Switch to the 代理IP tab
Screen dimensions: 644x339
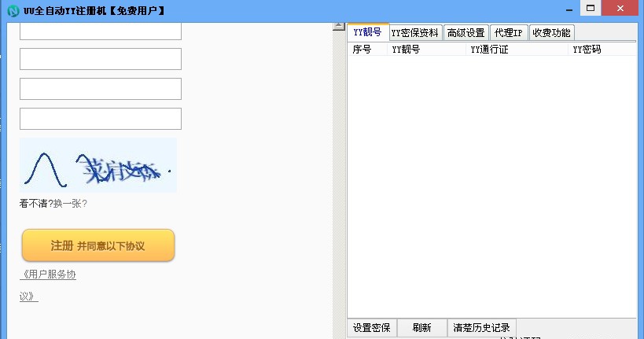point(509,33)
